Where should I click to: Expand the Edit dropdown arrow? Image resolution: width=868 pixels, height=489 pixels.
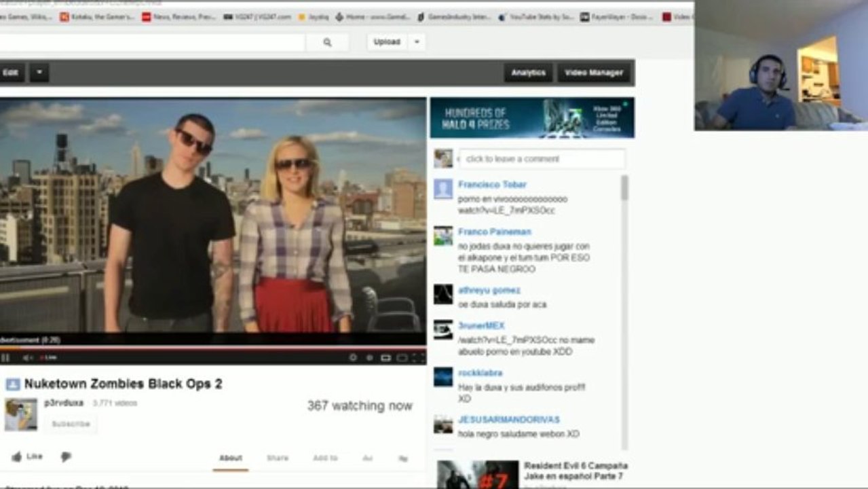tap(39, 73)
